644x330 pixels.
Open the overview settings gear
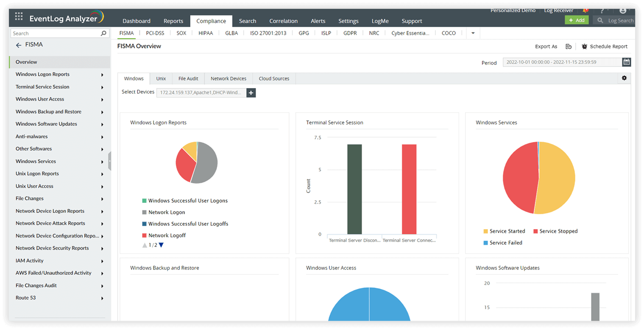624,78
